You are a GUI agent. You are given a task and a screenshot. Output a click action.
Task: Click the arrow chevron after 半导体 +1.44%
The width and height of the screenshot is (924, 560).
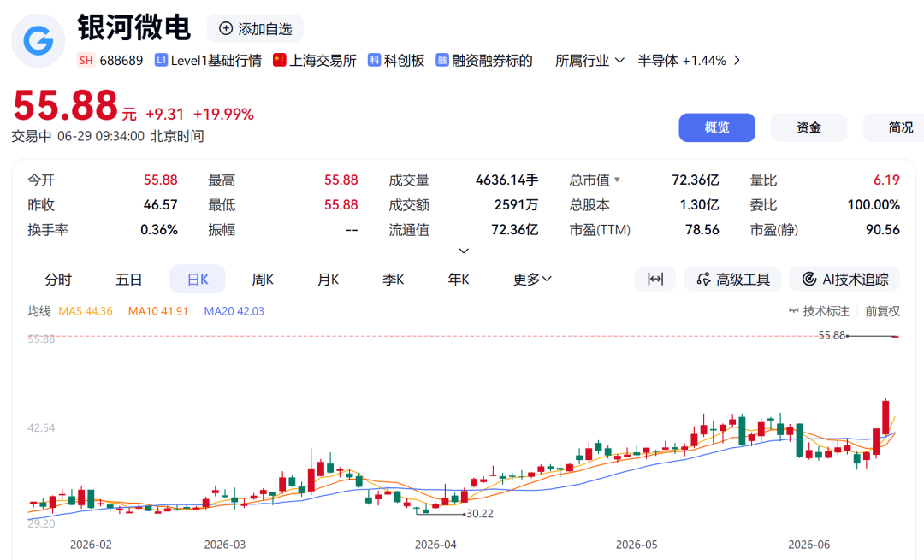click(x=737, y=60)
